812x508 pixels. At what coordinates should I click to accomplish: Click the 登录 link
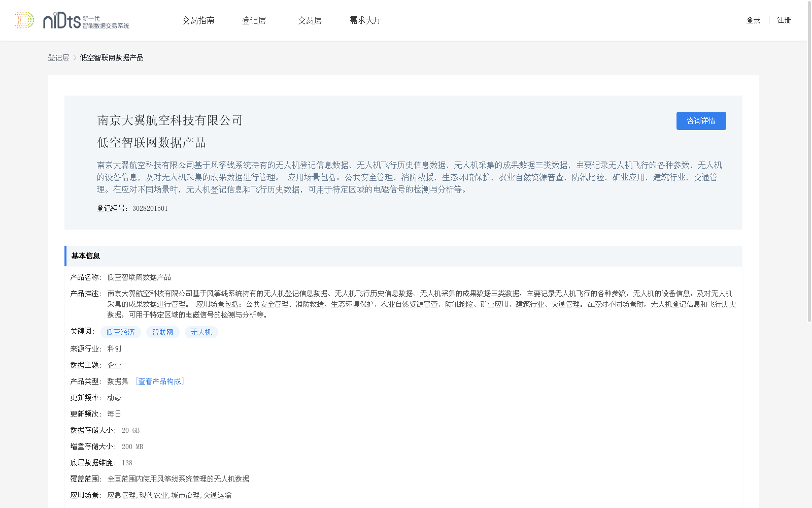coord(753,20)
